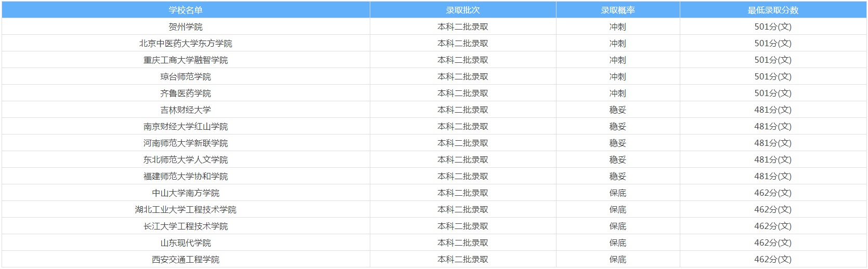Click the 501分(文) score for 贺州学院

pos(773,26)
